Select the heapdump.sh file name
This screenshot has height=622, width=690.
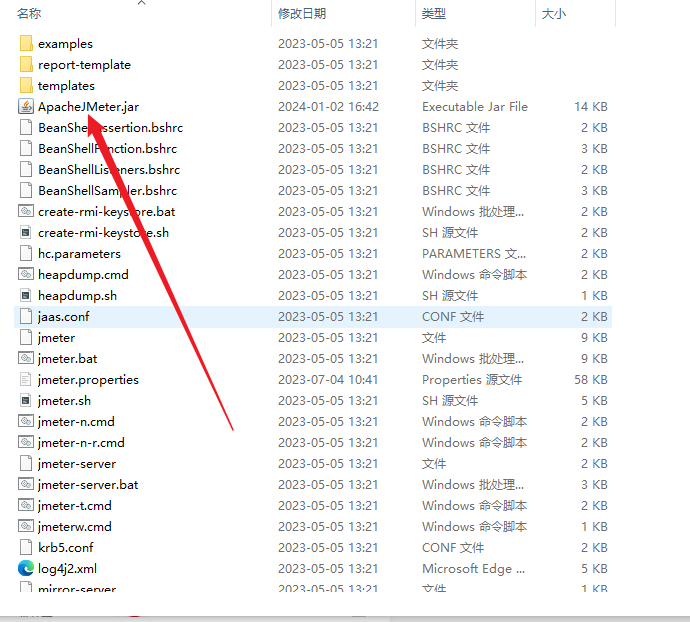[x=77, y=296]
